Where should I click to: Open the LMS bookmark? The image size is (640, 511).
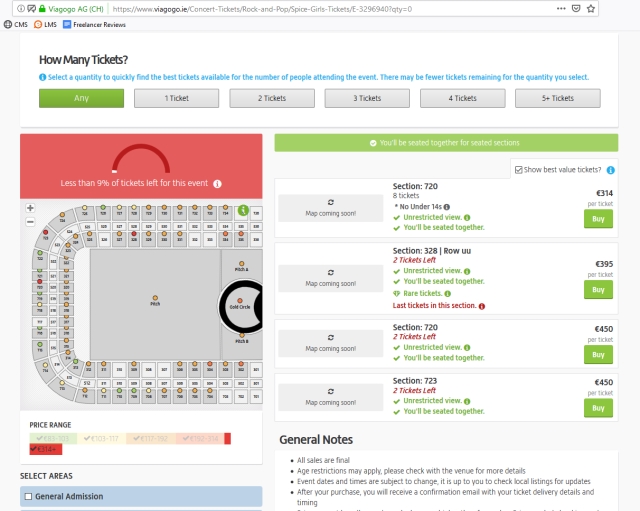point(45,24)
